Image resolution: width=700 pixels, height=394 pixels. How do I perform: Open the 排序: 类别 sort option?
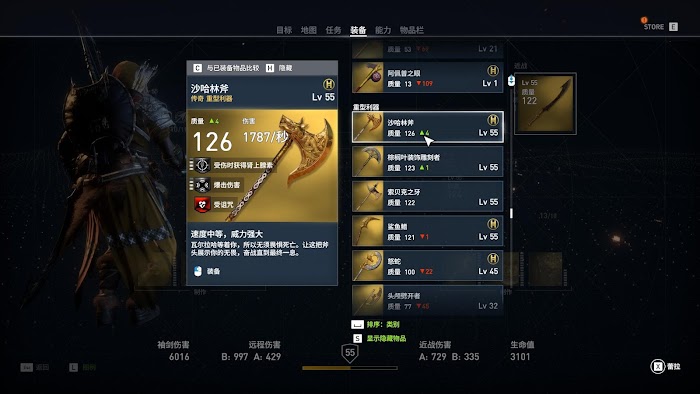click(375, 324)
